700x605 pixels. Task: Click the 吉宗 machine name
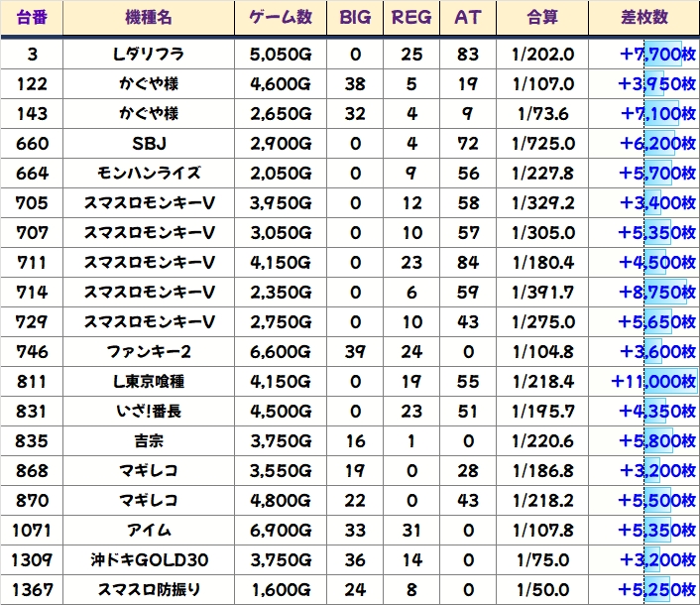tap(149, 441)
